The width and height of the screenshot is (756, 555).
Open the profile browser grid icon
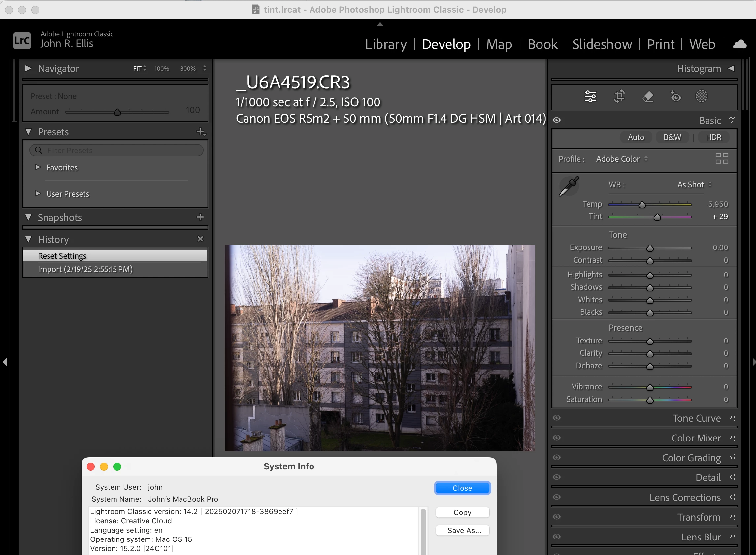pyautogui.click(x=721, y=159)
